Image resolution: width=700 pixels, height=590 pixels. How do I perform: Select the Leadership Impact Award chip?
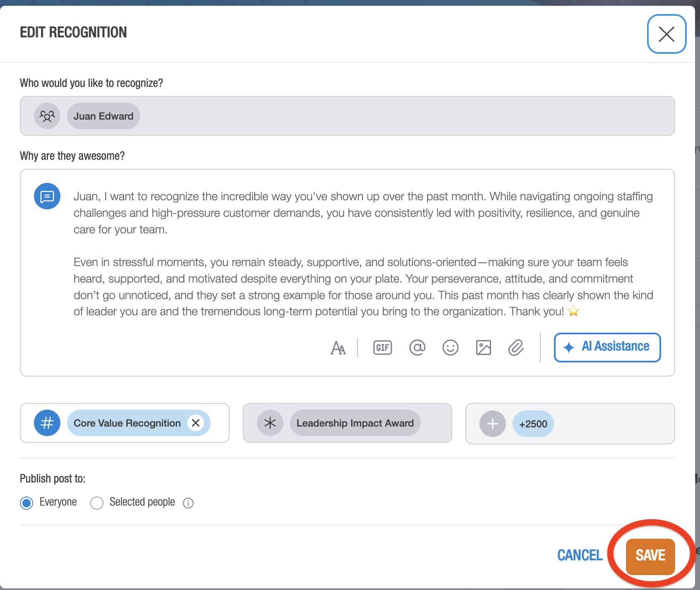click(x=355, y=423)
